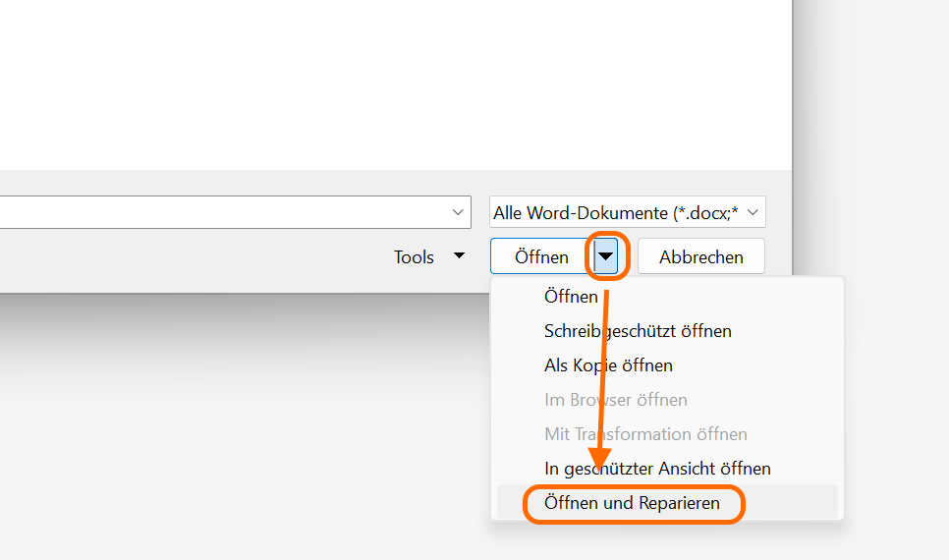
Task: Click the chevron of the file type filter
Action: [x=754, y=212]
